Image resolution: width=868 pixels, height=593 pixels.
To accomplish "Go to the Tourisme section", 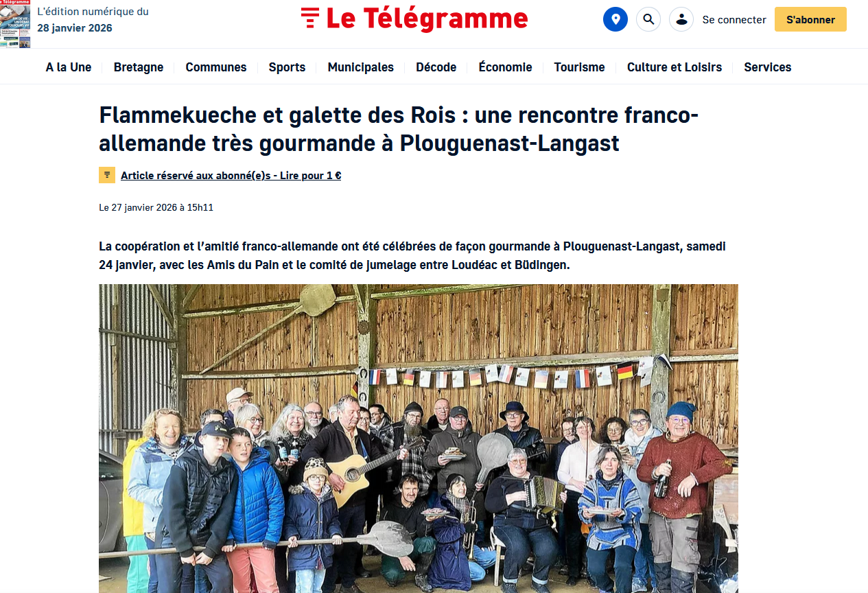I will pos(580,67).
